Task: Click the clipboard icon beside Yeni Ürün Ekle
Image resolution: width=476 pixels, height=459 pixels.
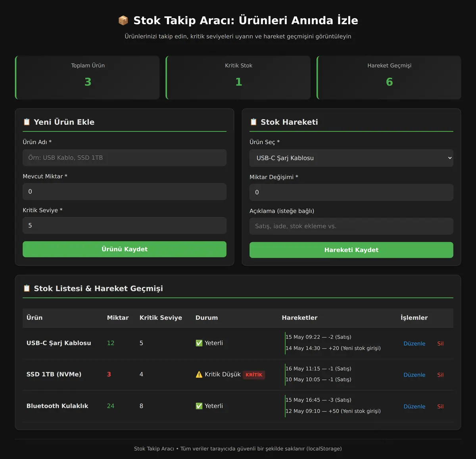Action: [x=27, y=122]
